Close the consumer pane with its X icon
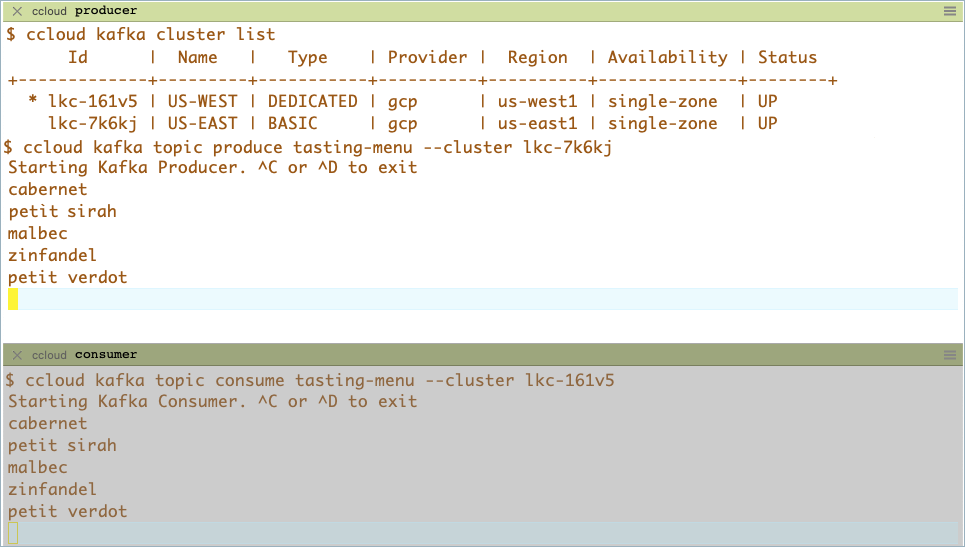 [x=17, y=355]
